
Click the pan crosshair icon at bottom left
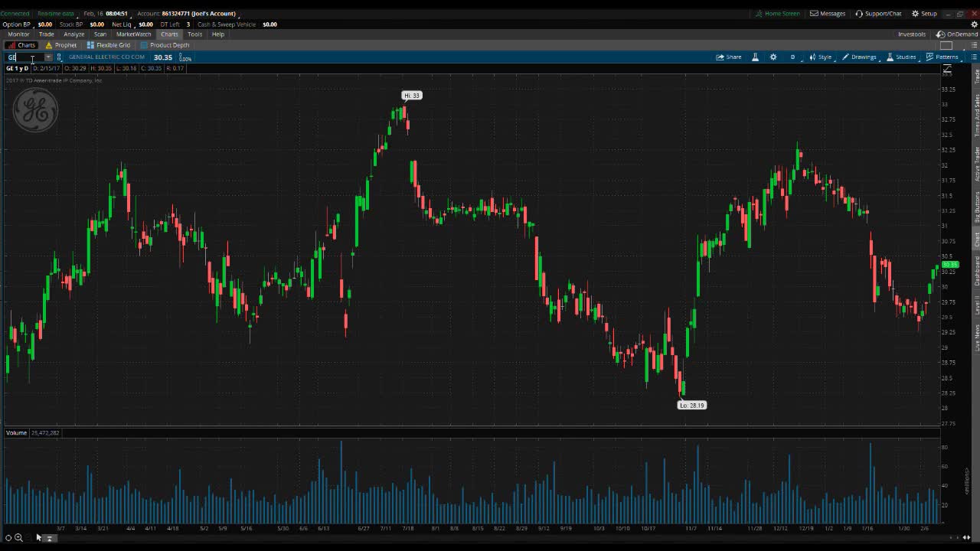(8, 538)
